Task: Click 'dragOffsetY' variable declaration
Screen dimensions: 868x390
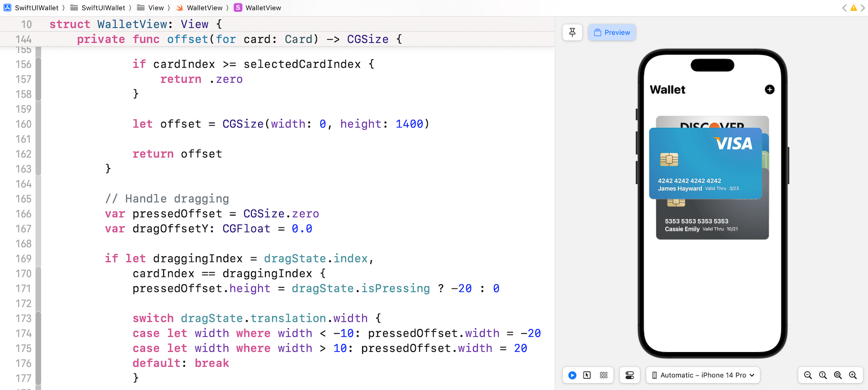Action: coord(170,229)
